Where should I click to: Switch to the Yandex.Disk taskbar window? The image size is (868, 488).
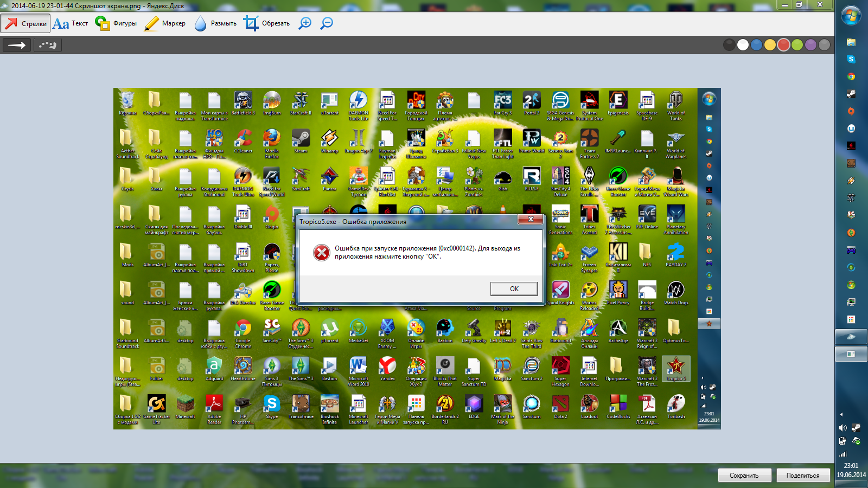tap(851, 337)
